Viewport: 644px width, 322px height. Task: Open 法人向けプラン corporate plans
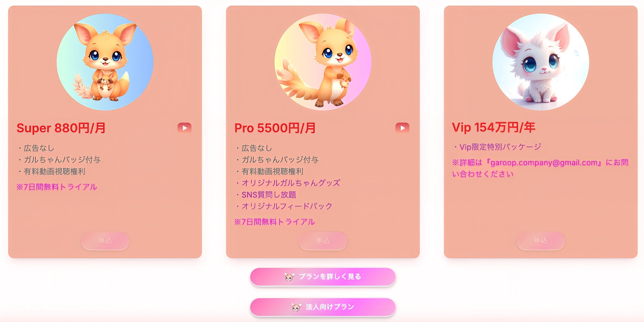[323, 307]
